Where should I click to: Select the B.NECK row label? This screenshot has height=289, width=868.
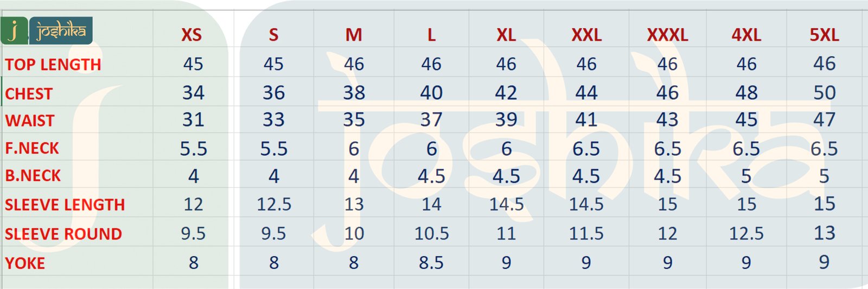tap(33, 176)
